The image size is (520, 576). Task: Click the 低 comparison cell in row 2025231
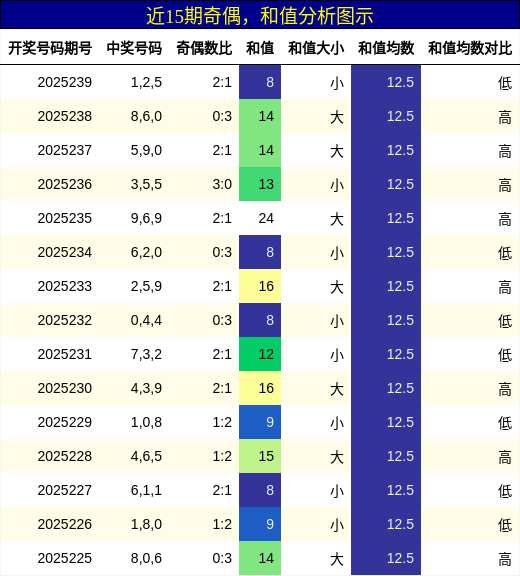tap(505, 355)
